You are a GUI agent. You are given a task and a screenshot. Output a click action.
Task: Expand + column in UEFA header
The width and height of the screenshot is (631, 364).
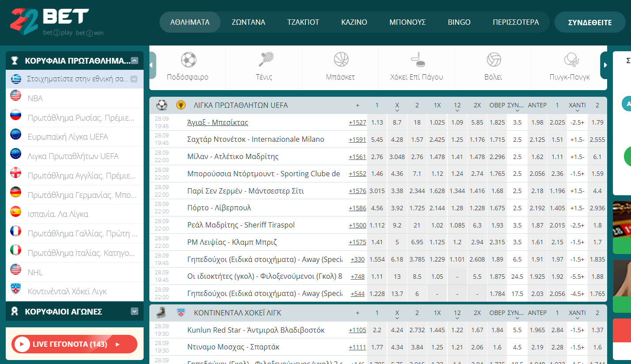tap(357, 105)
